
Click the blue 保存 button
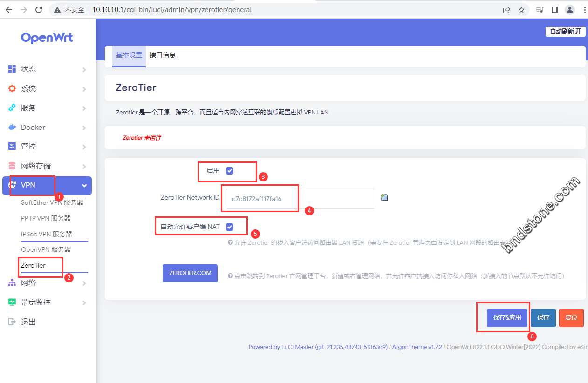coord(543,318)
